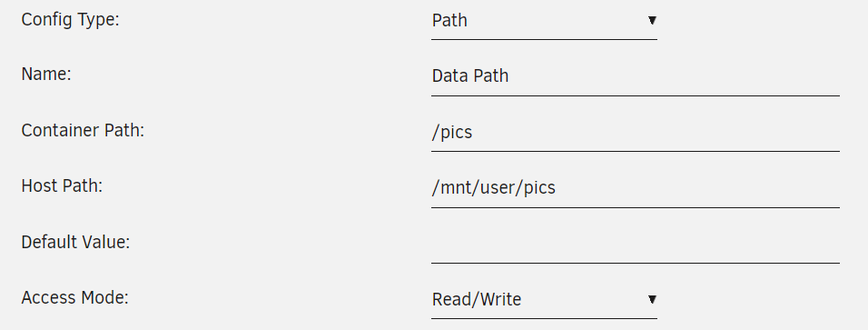
Task: Click the arrow next to Path selection
Action: click(652, 21)
